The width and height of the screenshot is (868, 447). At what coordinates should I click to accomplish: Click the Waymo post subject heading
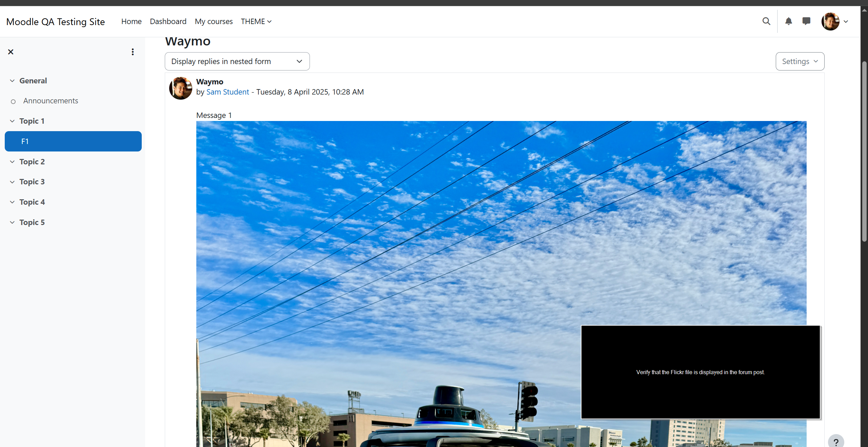[210, 82]
